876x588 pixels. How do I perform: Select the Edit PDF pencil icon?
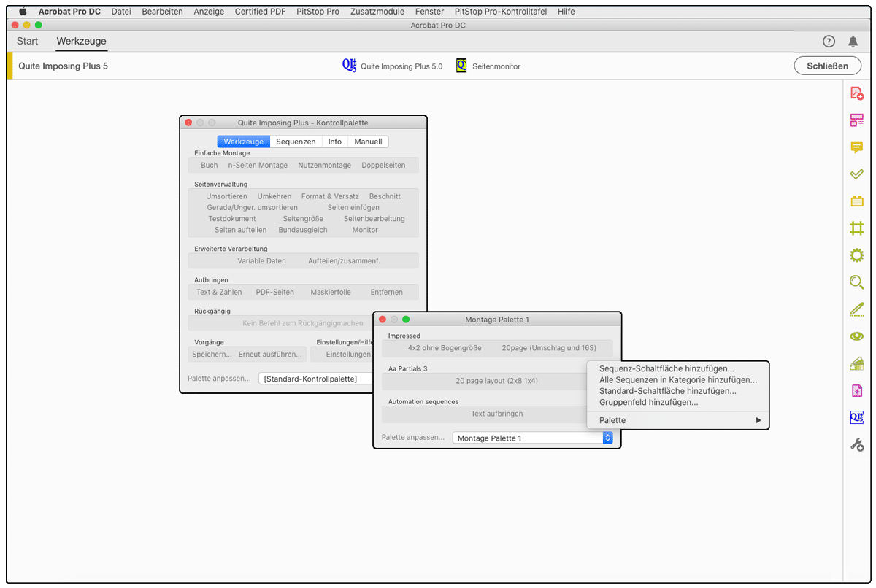856,309
